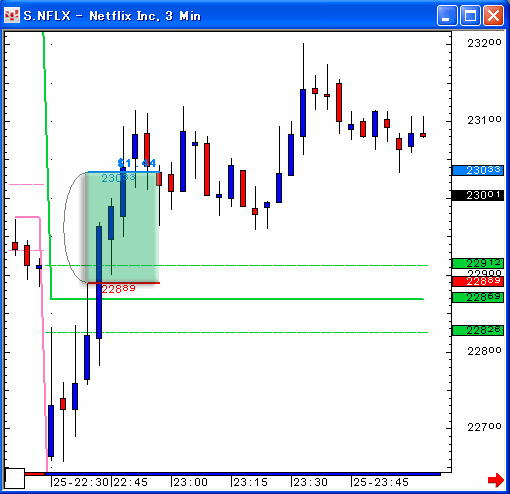Click the 22:45 time axis label
This screenshot has width=510, height=494.
[x=131, y=482]
